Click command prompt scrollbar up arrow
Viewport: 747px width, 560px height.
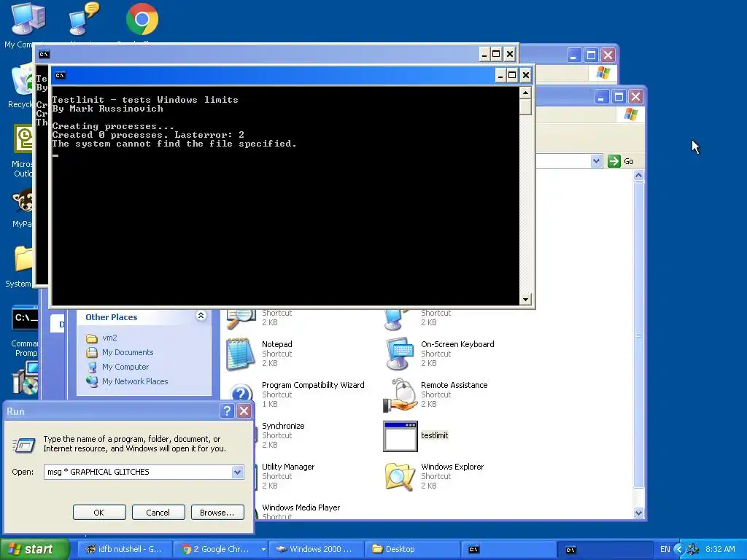point(525,93)
